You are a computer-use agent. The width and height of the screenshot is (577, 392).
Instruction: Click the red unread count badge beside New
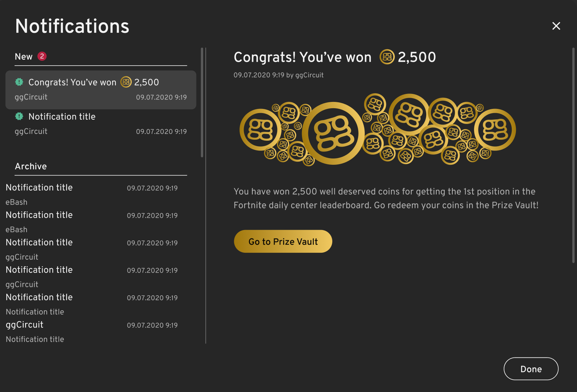coord(42,56)
